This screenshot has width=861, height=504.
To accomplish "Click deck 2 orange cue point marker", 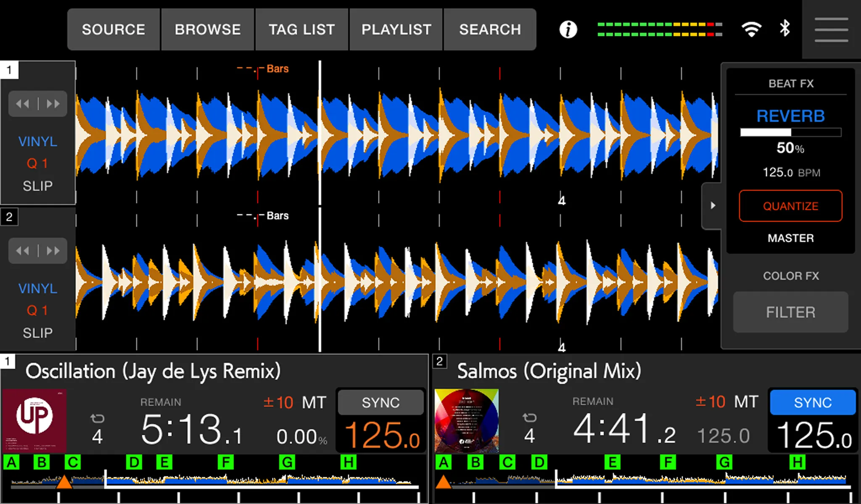I will 443,482.
